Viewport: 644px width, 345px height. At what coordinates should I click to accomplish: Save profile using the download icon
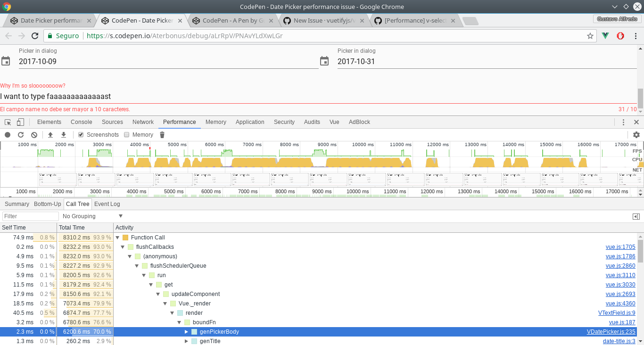[63, 134]
